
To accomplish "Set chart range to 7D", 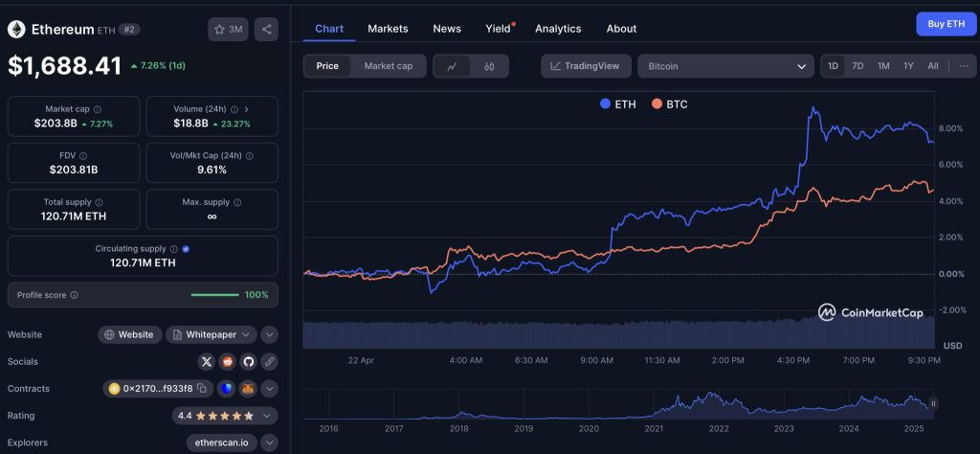I will pos(858,66).
